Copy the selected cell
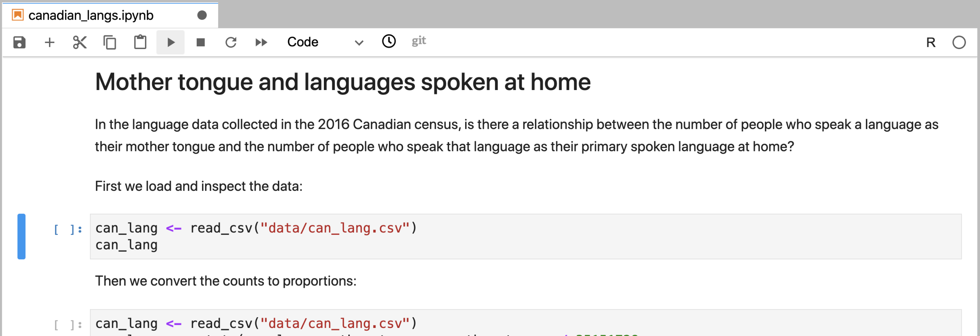980x336 pixels. pyautogui.click(x=110, y=42)
